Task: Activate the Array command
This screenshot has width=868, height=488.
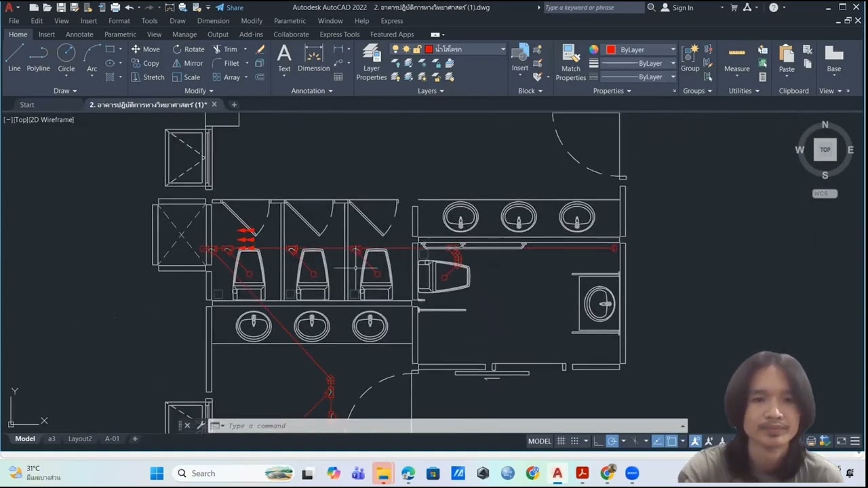Action: [x=226, y=77]
